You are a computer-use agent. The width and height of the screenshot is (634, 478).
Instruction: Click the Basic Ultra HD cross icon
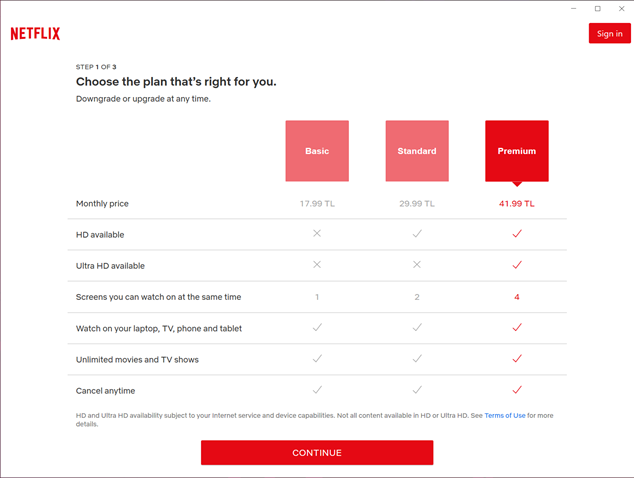[x=317, y=265]
